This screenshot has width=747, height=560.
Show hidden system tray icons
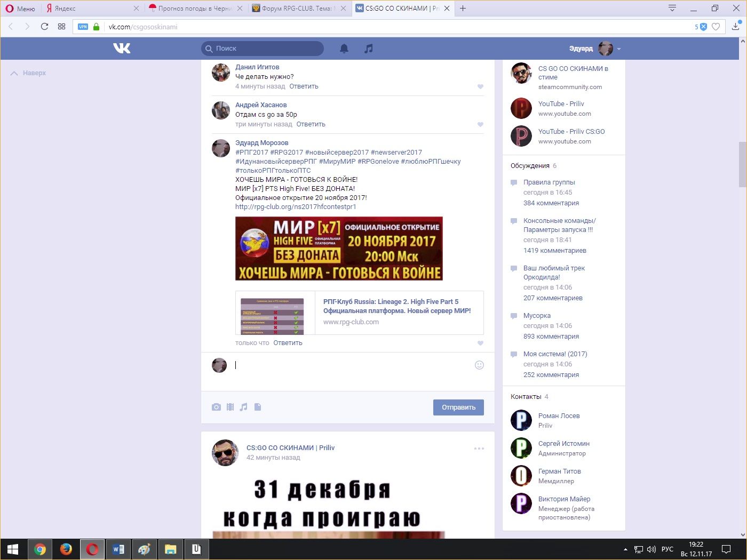[625, 549]
